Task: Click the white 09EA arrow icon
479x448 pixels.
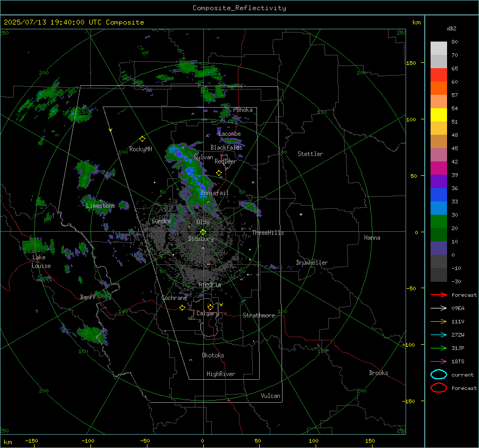Action: 439,308
